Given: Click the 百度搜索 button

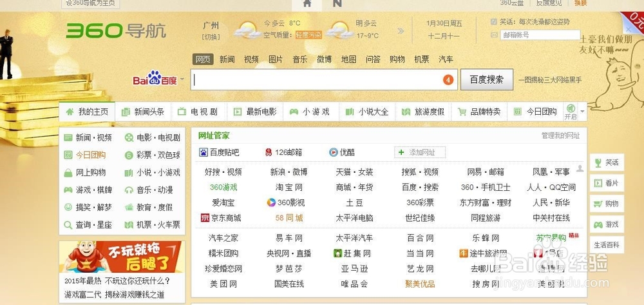Looking at the screenshot, I should [486, 79].
